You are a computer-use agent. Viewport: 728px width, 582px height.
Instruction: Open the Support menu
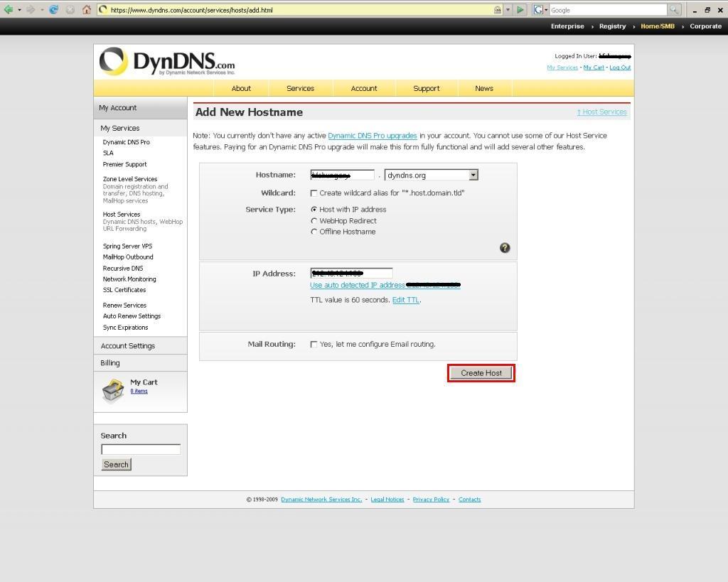427,88
